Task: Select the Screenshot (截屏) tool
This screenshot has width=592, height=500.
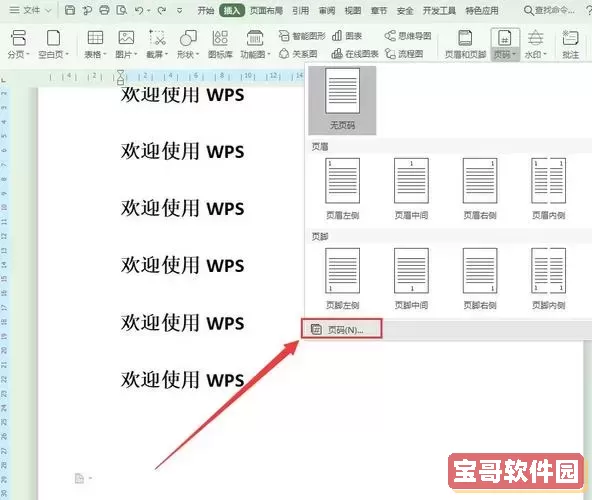Action: click(157, 45)
